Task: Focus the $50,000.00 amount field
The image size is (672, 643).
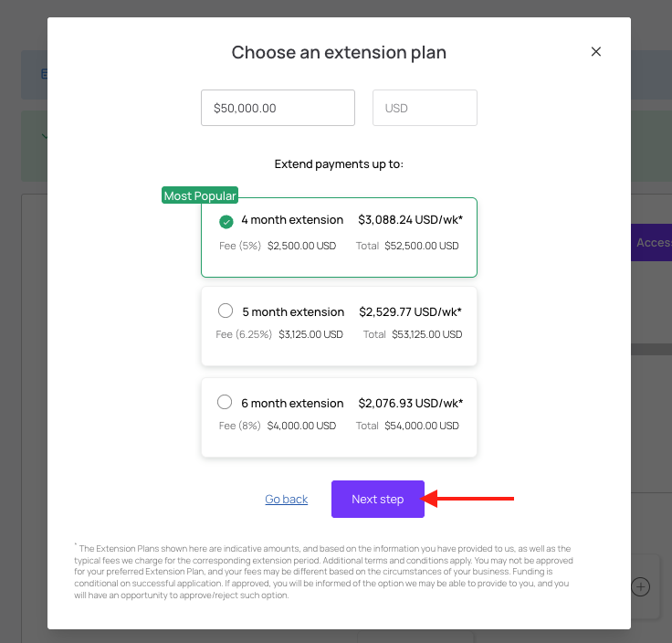Action: click(278, 108)
